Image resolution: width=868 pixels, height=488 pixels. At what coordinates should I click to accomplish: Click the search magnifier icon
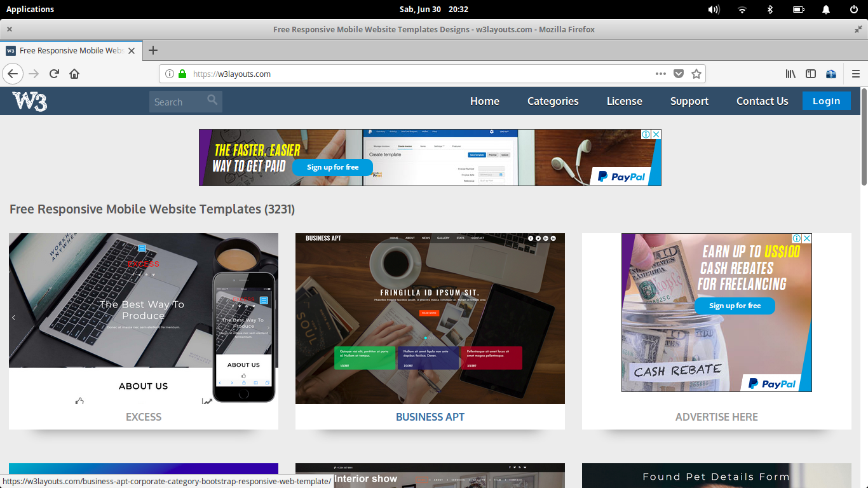coord(212,101)
